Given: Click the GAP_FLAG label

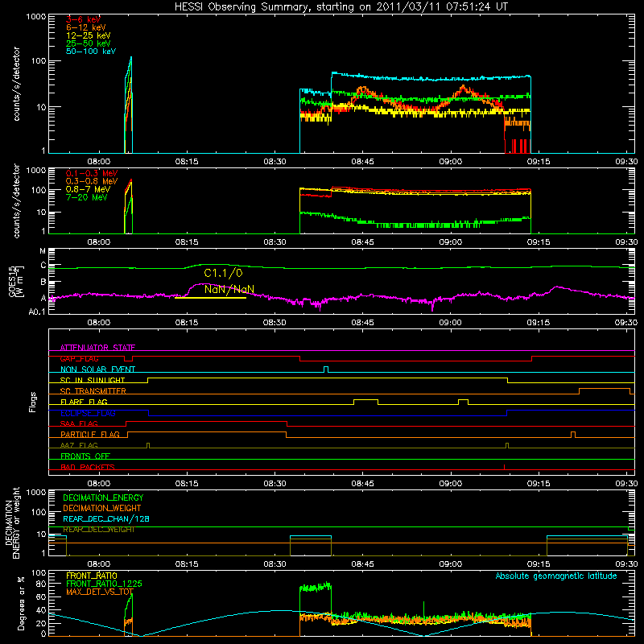Looking at the screenshot, I should pos(79,358).
